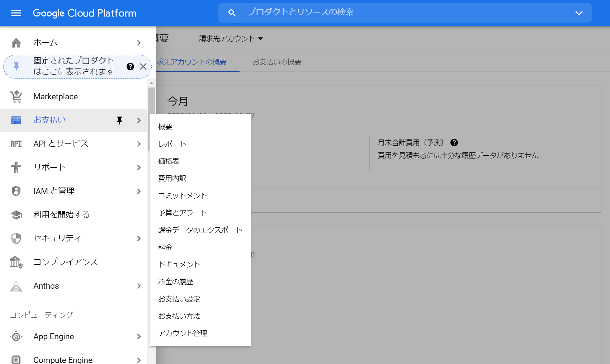Dismiss the pinned products tooltip
610x364 pixels.
pos(143,66)
